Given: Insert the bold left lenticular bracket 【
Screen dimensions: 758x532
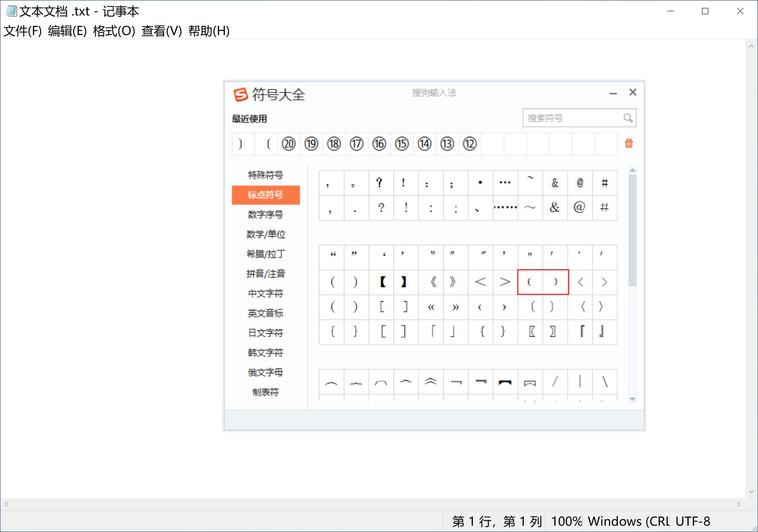Looking at the screenshot, I should click(x=382, y=282).
